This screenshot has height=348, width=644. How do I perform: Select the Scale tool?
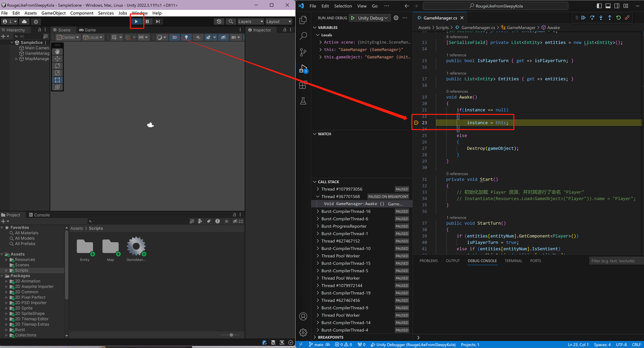click(x=57, y=73)
